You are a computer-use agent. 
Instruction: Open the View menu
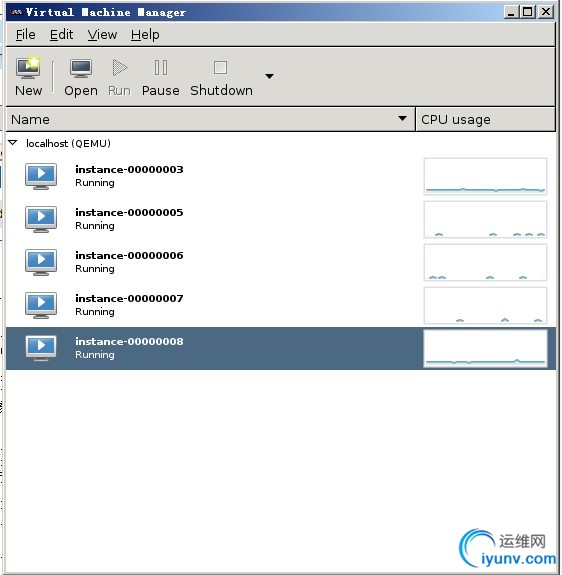click(x=102, y=35)
